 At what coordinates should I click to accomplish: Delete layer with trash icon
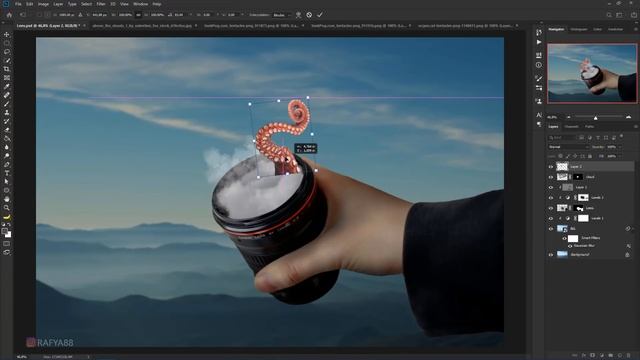click(629, 356)
